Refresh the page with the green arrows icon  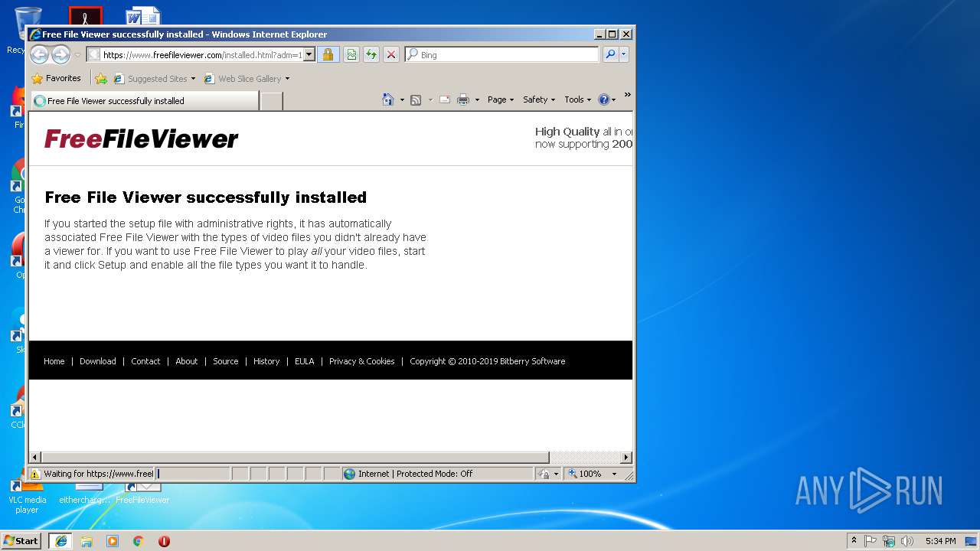pos(371,54)
